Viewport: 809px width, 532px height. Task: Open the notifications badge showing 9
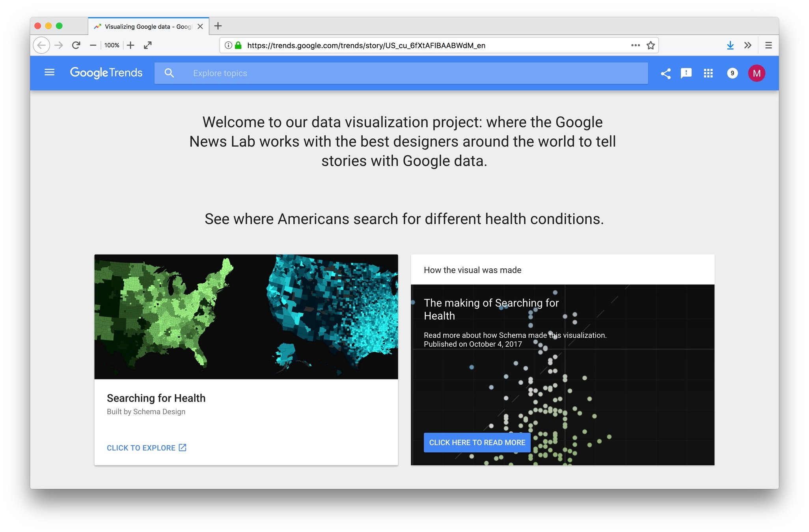click(x=732, y=73)
